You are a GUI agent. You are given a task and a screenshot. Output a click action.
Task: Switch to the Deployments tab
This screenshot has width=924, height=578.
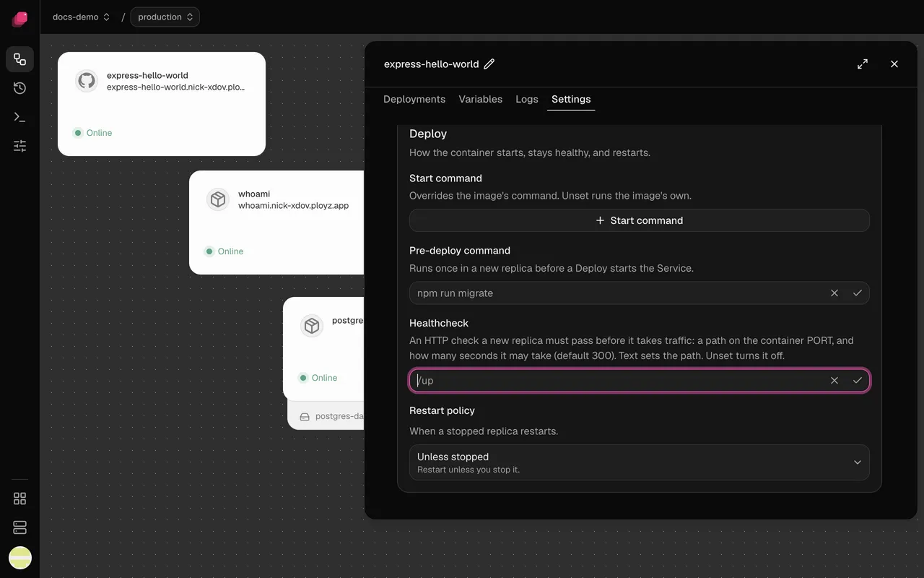coord(414,100)
